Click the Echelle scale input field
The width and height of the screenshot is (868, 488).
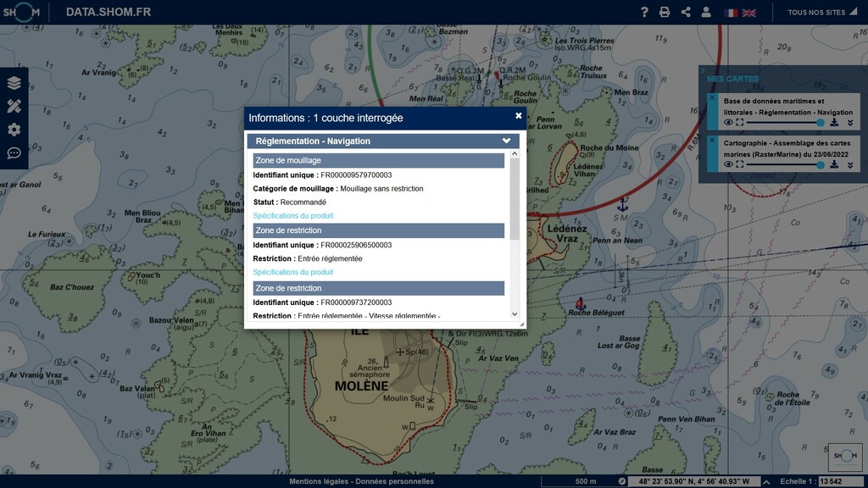(841, 481)
